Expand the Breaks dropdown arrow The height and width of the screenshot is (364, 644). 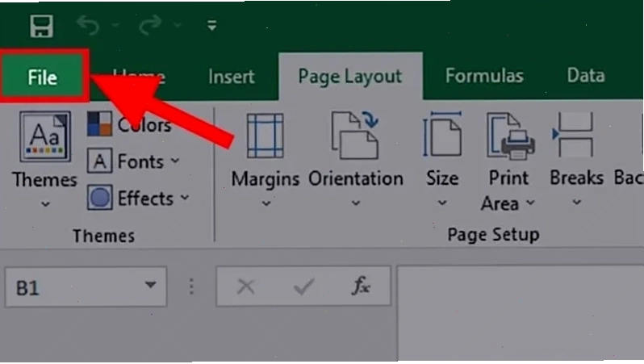(x=577, y=202)
